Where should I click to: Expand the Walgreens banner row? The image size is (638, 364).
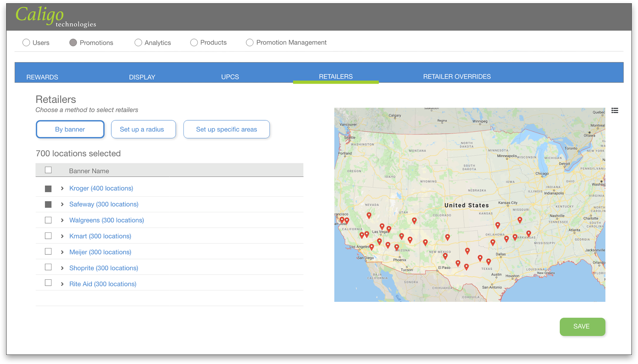click(x=62, y=220)
